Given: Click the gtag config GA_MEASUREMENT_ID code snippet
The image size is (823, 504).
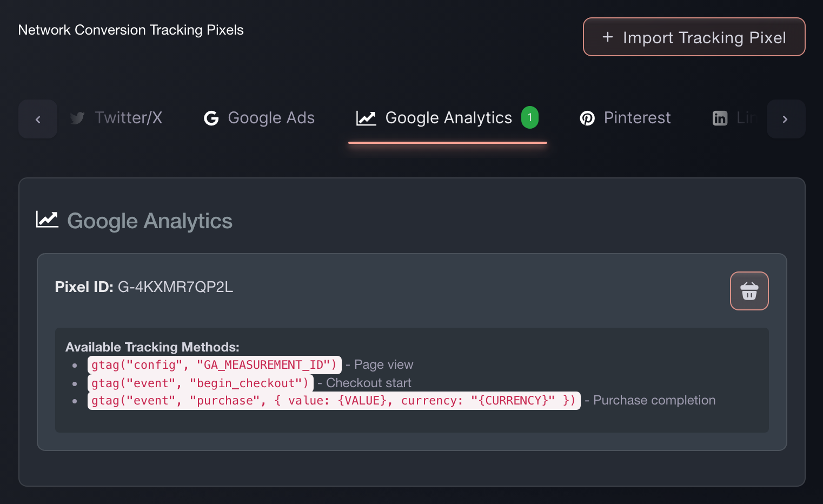Looking at the screenshot, I should tap(214, 365).
